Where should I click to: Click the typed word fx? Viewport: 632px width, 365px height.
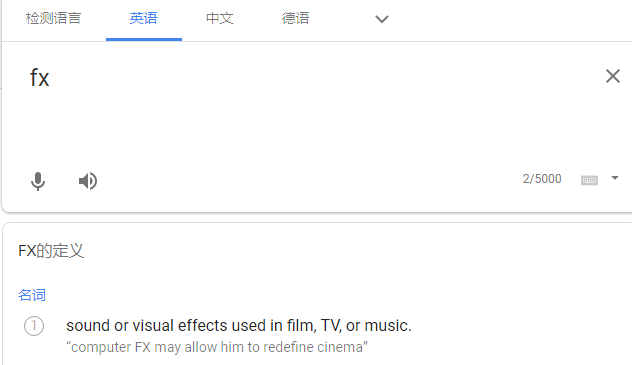click(40, 77)
